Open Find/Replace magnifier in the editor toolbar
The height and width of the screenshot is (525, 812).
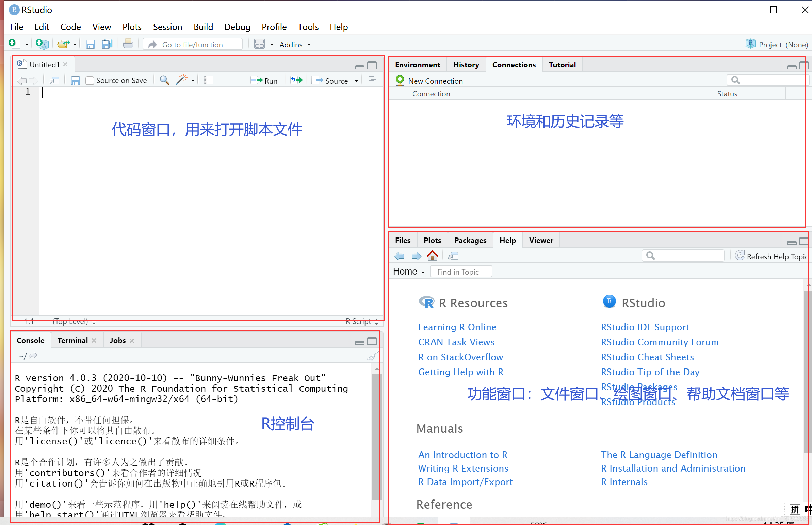click(x=165, y=80)
